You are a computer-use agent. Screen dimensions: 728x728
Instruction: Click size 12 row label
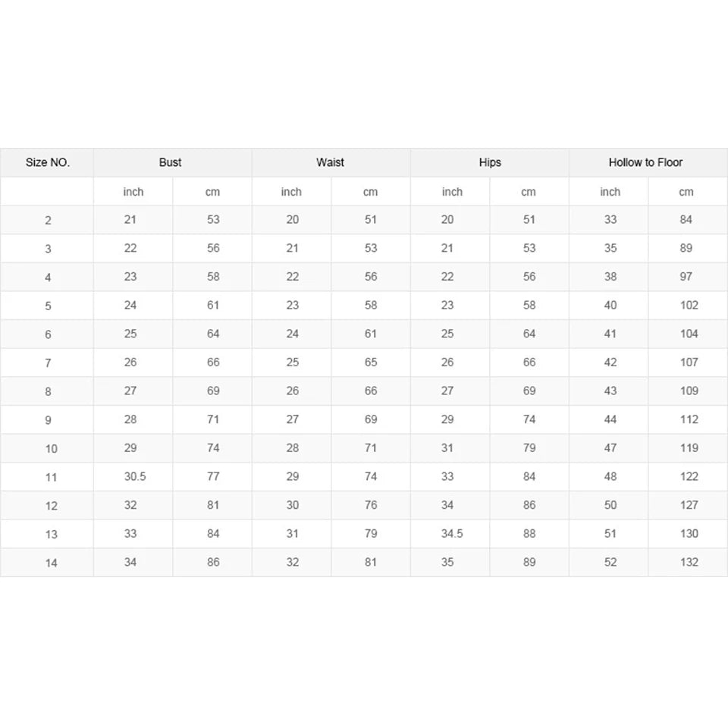coord(51,506)
